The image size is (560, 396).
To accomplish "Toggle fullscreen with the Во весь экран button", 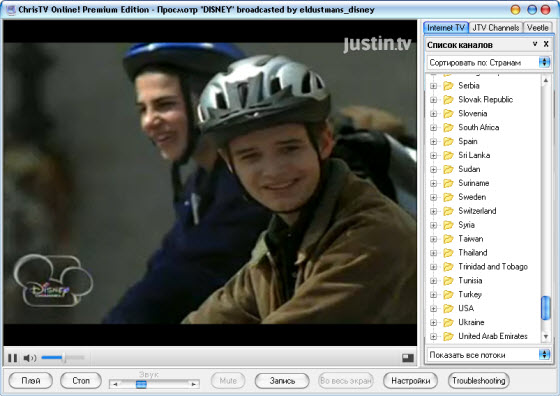I will tap(346, 381).
